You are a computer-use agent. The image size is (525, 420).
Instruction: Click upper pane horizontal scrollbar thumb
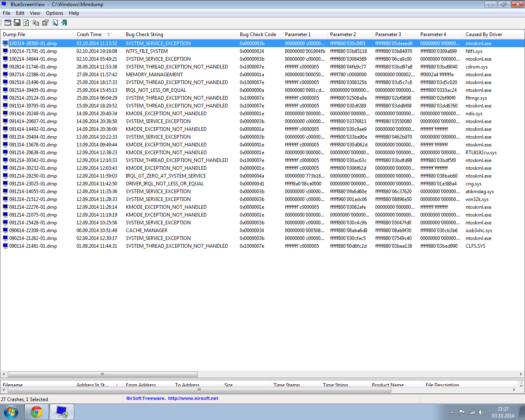click(103, 374)
